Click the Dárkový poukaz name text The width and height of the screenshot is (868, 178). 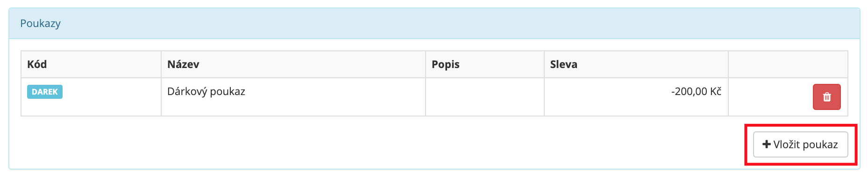point(206,91)
